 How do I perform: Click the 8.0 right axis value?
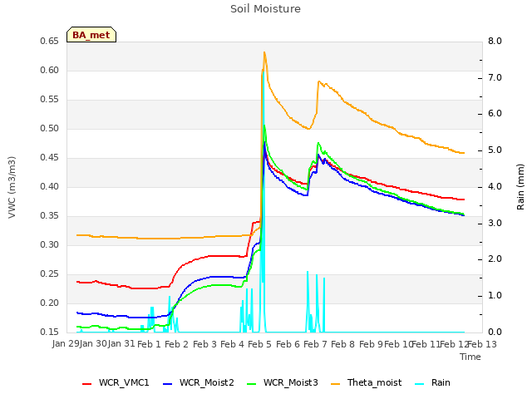pyautogui.click(x=495, y=41)
